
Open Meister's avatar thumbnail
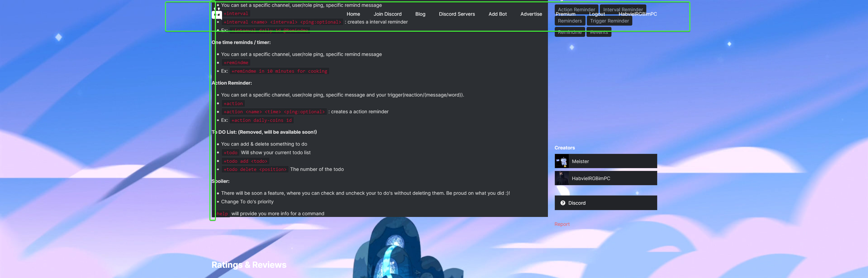(x=562, y=161)
